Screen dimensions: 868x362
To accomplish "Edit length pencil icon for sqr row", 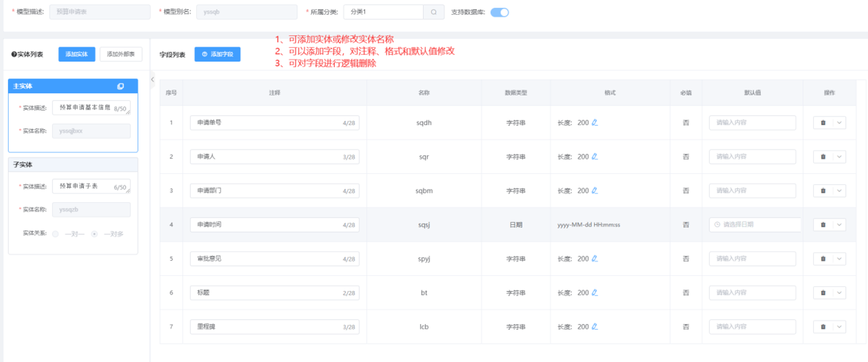I will tap(594, 157).
